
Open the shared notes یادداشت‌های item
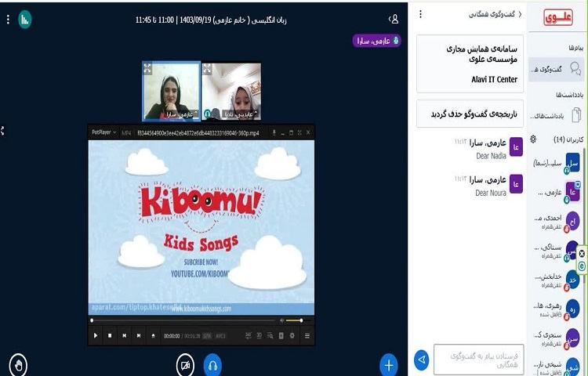pyautogui.click(x=556, y=115)
